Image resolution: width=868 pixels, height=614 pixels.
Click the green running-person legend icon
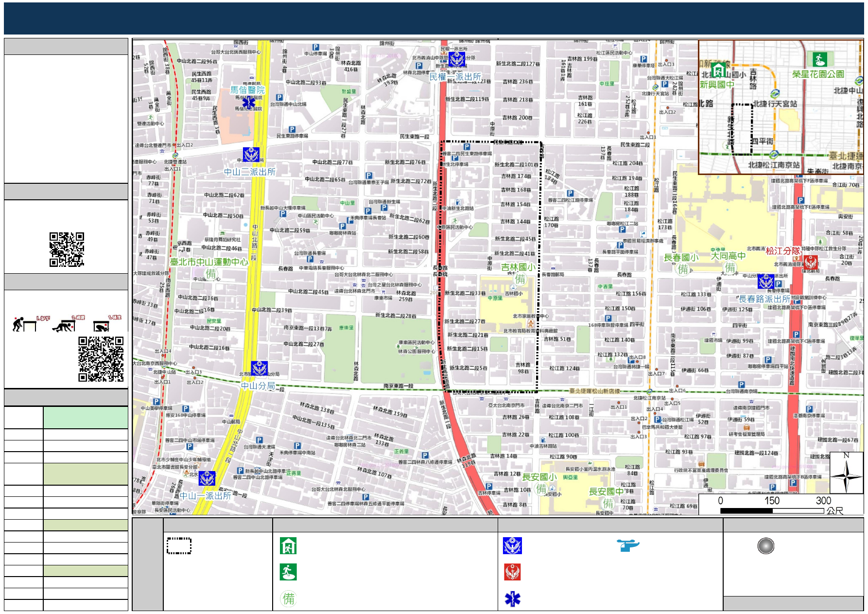click(x=288, y=572)
